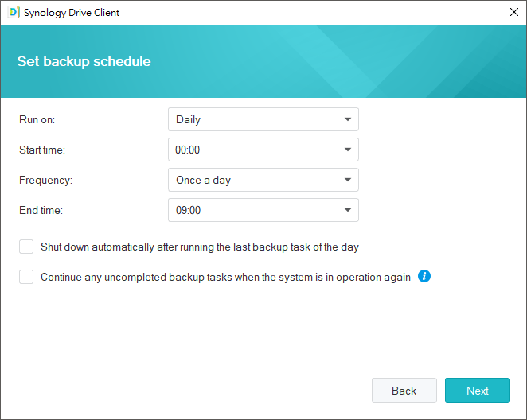Screen dimensions: 527x420
Task: Click the 'Frequency:' field label
Action: [45, 180]
